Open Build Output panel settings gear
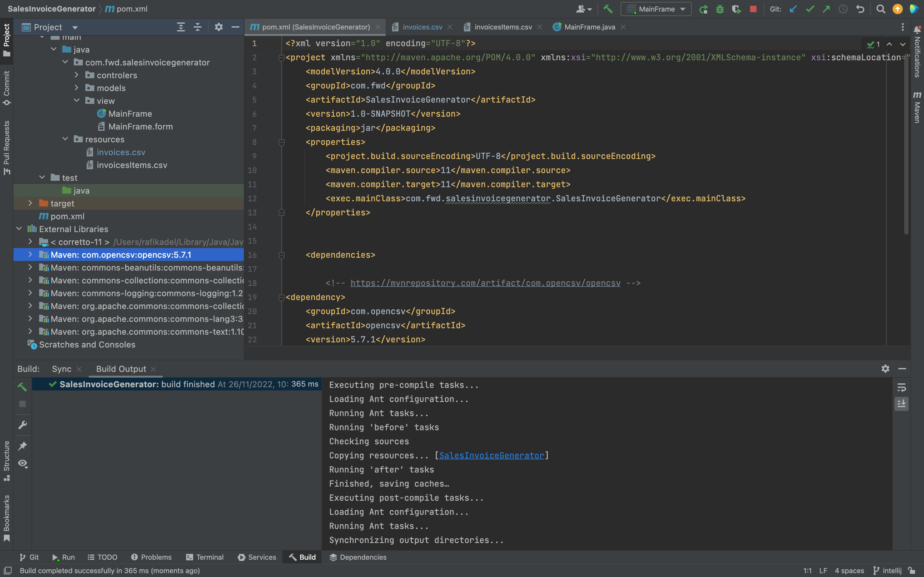924x577 pixels. [x=885, y=369]
